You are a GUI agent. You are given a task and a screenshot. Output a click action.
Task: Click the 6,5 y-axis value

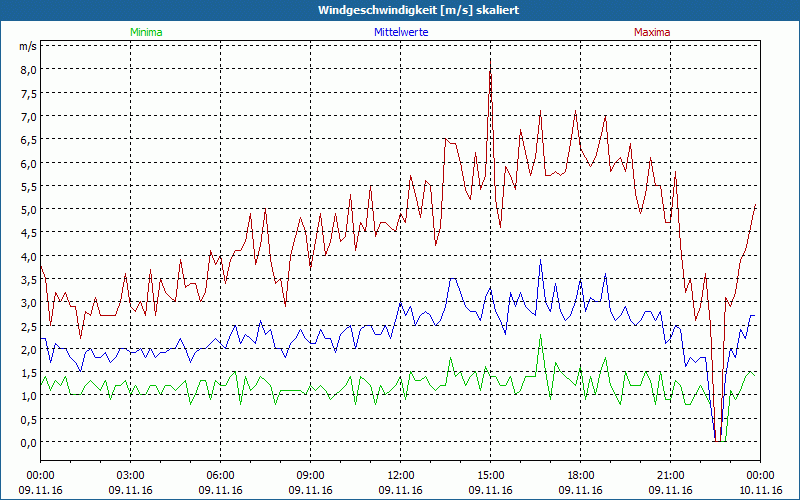pyautogui.click(x=28, y=140)
